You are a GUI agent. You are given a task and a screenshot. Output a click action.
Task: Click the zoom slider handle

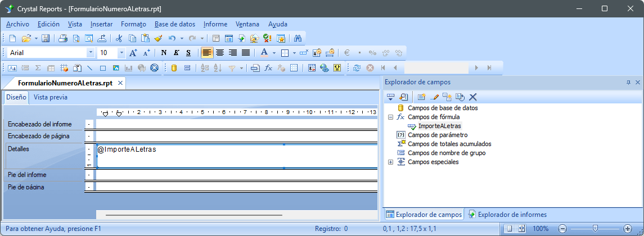(x=595, y=228)
